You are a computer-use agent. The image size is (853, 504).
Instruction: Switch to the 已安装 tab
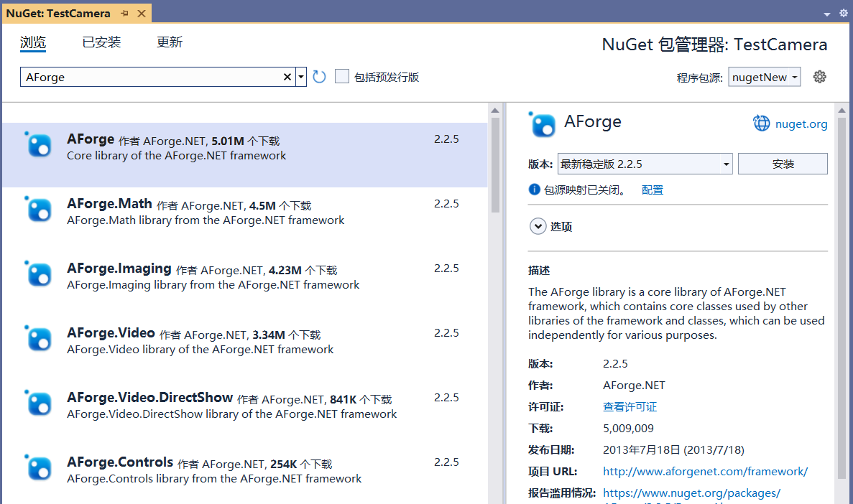pyautogui.click(x=101, y=42)
